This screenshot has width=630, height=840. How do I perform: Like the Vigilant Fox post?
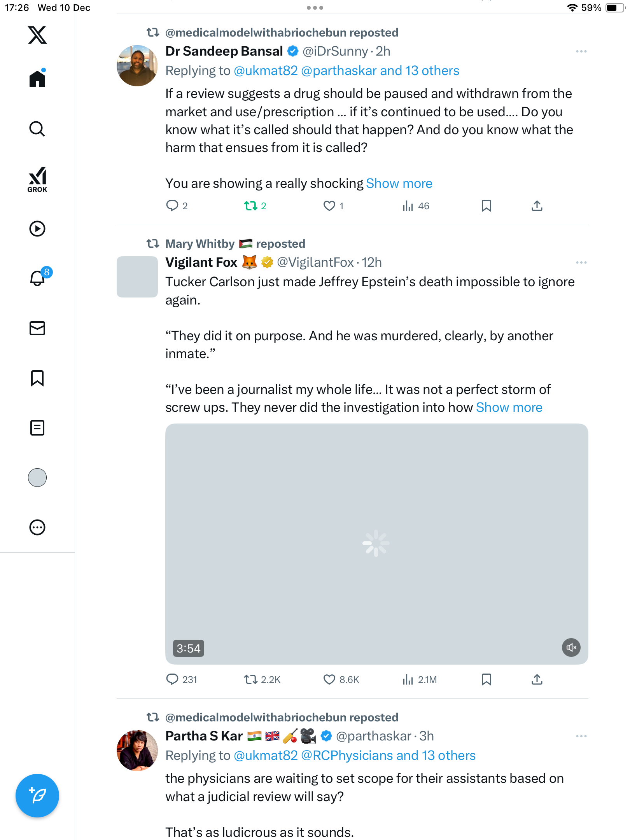click(329, 679)
